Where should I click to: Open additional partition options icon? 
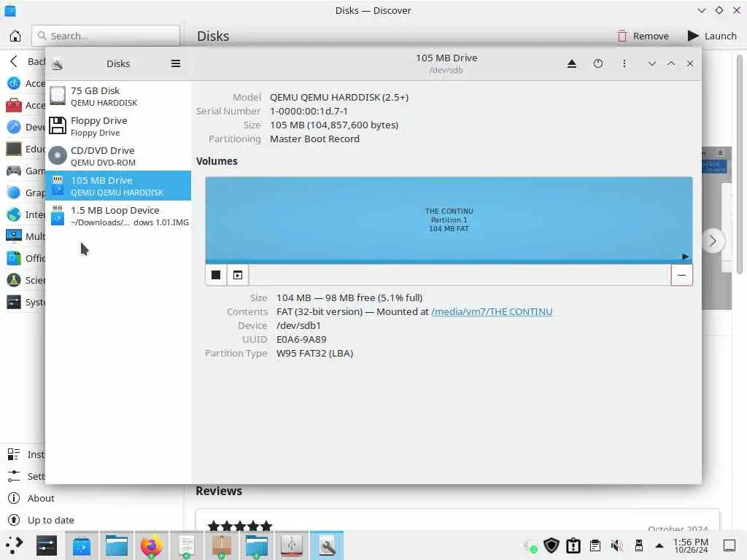click(238, 275)
